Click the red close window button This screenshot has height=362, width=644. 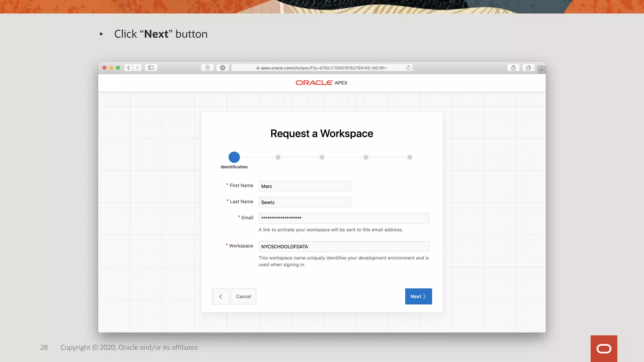pyautogui.click(x=104, y=68)
